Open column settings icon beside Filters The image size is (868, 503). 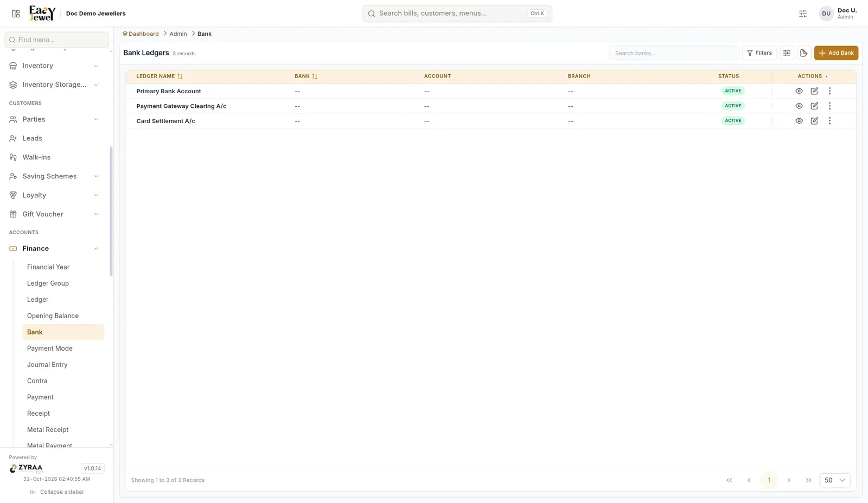pos(787,53)
